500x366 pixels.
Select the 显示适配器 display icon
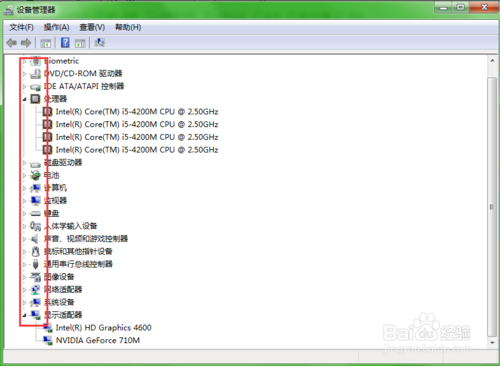click(x=36, y=315)
